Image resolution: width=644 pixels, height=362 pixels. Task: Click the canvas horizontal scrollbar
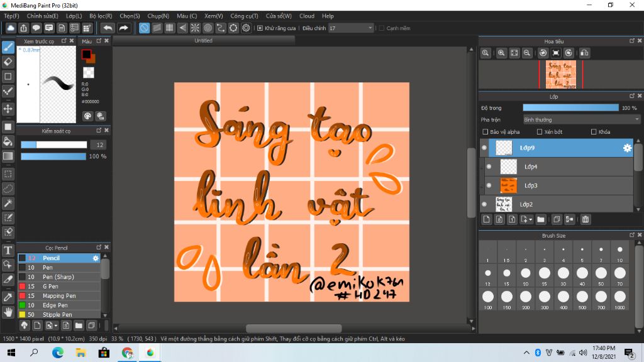294,329
